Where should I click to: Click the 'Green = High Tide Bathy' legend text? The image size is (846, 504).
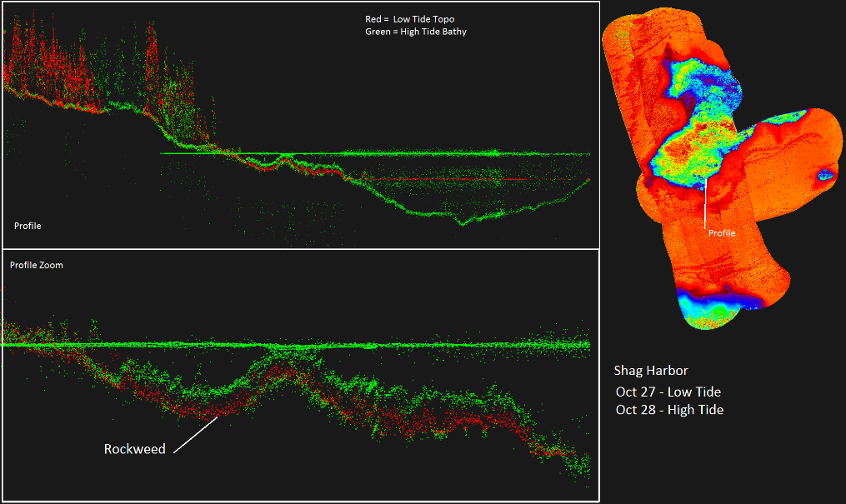click(x=415, y=32)
